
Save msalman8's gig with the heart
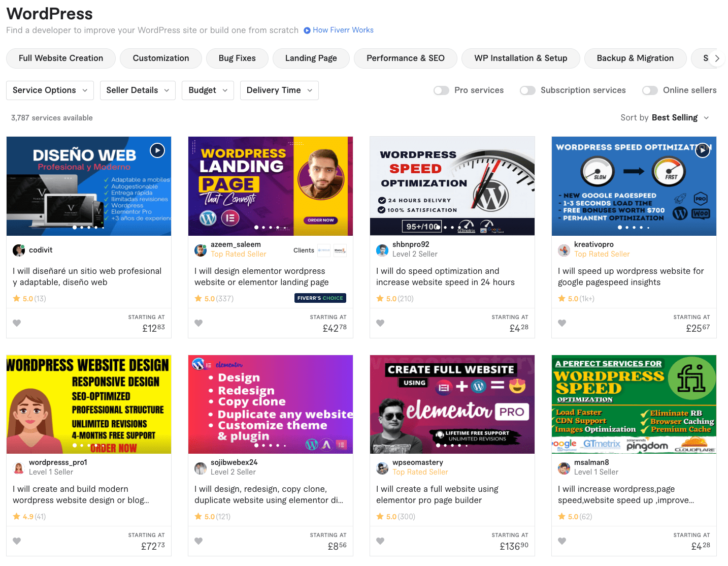[562, 541]
